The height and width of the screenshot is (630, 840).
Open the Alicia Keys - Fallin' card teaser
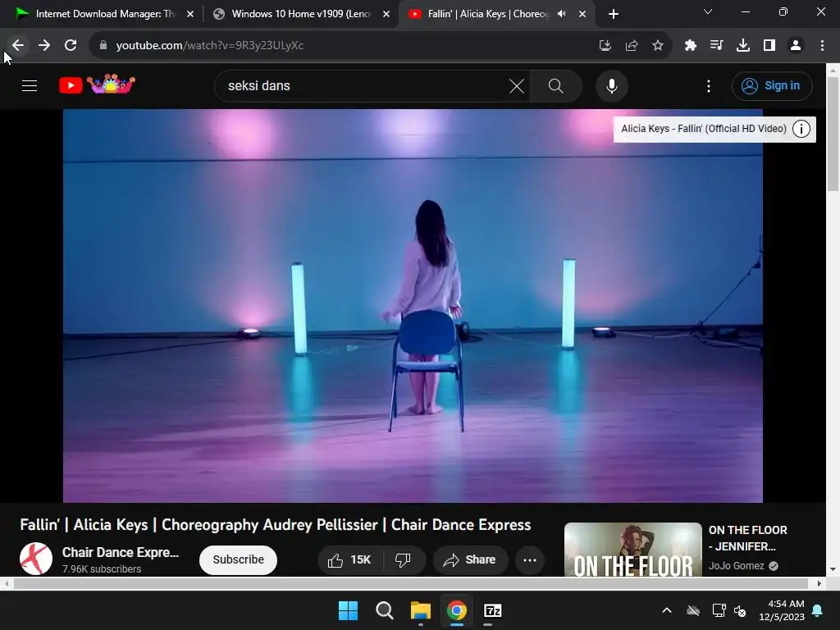(703, 129)
